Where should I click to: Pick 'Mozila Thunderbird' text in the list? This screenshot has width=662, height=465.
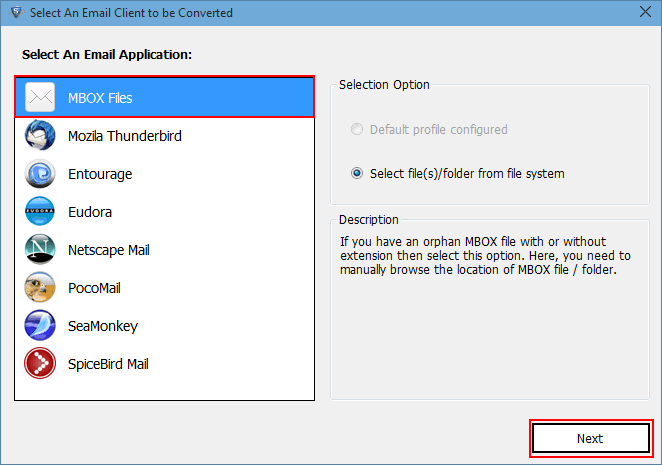124,136
